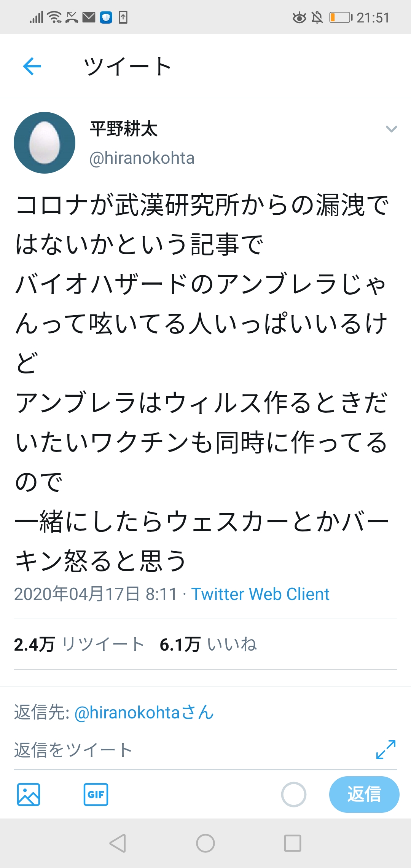Open the 平野耕太 display name
This screenshot has height=868, width=411.
[x=124, y=129]
